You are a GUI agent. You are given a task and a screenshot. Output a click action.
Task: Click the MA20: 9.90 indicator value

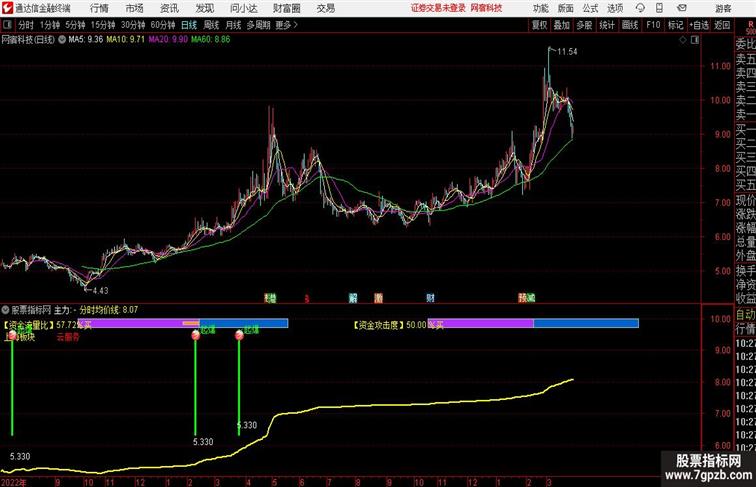click(x=168, y=40)
